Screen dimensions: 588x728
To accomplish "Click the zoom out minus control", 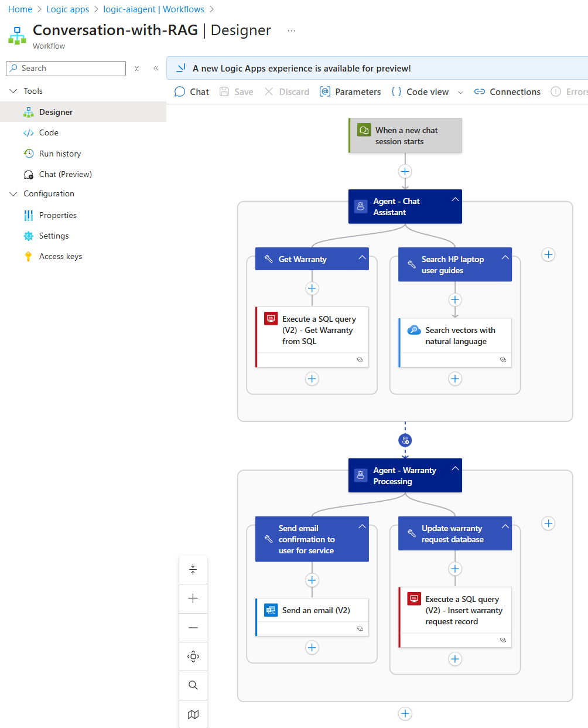I will tap(193, 628).
